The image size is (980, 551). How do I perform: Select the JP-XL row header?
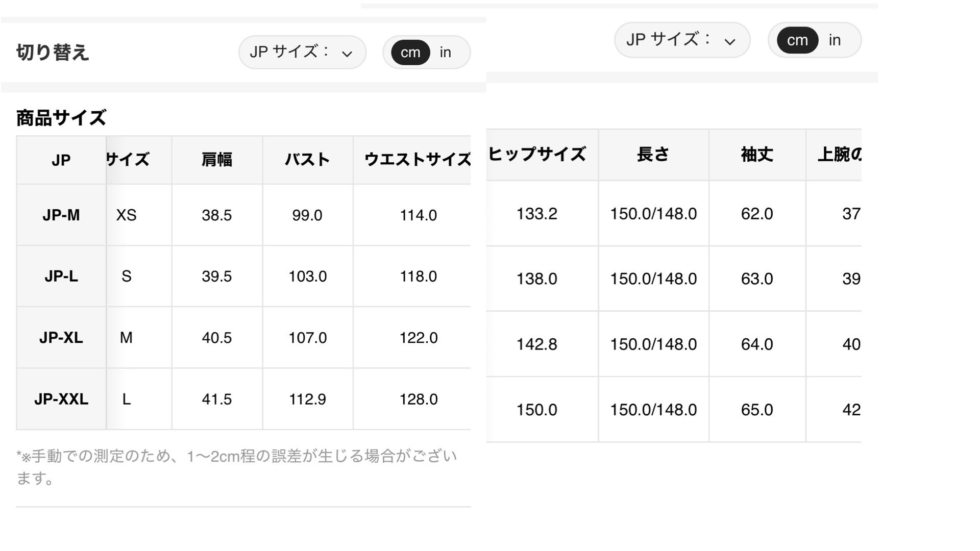[x=61, y=337]
